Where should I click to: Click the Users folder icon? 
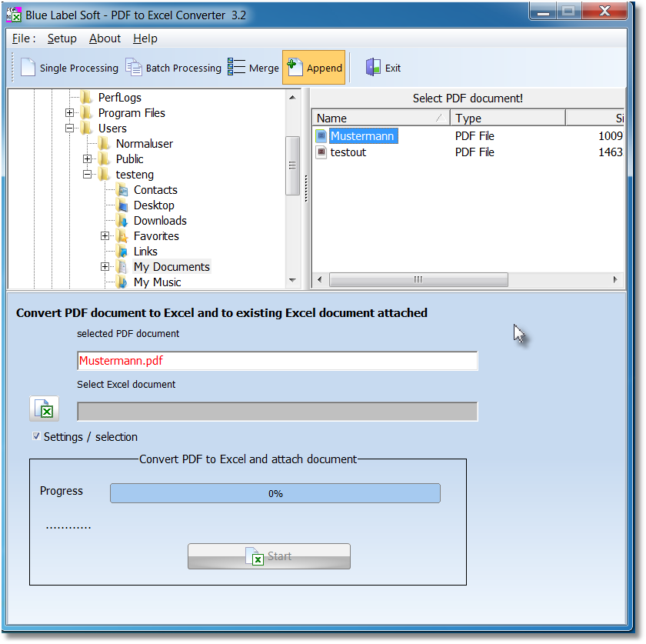(x=86, y=128)
